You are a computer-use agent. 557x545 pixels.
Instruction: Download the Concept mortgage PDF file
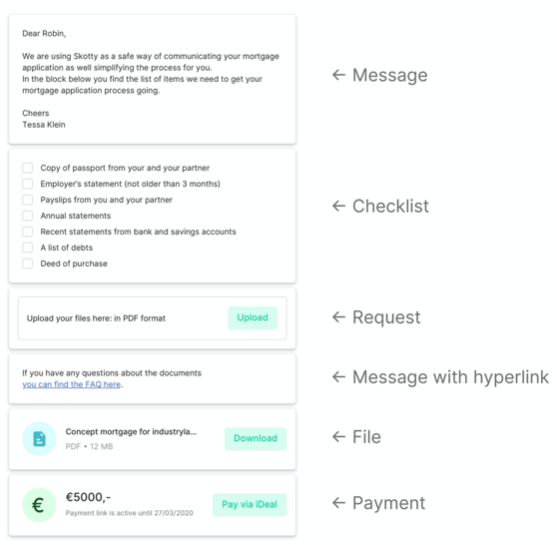click(x=255, y=438)
